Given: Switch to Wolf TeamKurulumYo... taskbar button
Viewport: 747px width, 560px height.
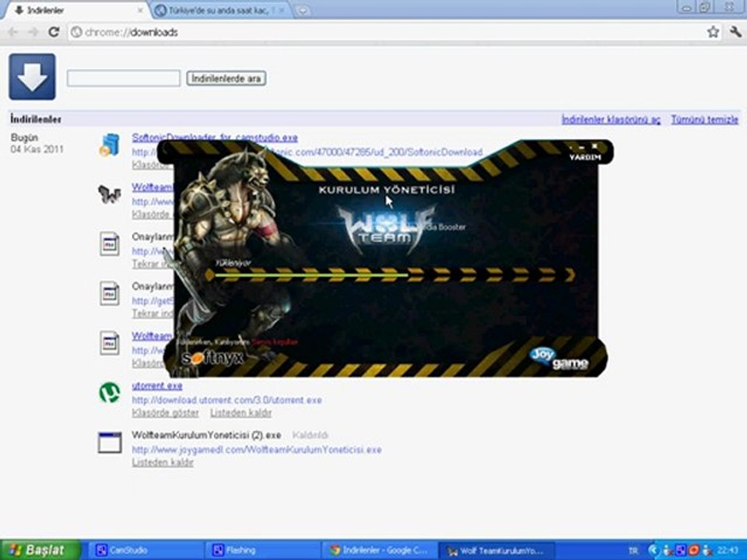Looking at the screenshot, I should [496, 551].
